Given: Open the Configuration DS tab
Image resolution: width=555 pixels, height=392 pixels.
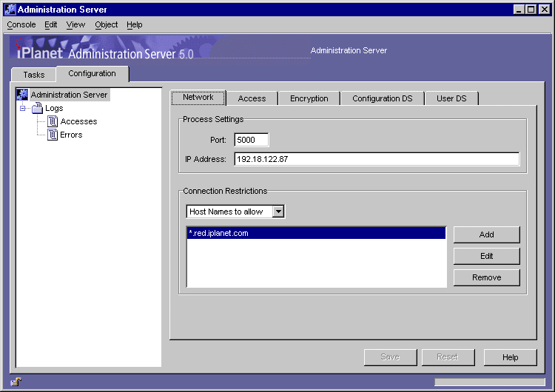Looking at the screenshot, I should pyautogui.click(x=383, y=98).
